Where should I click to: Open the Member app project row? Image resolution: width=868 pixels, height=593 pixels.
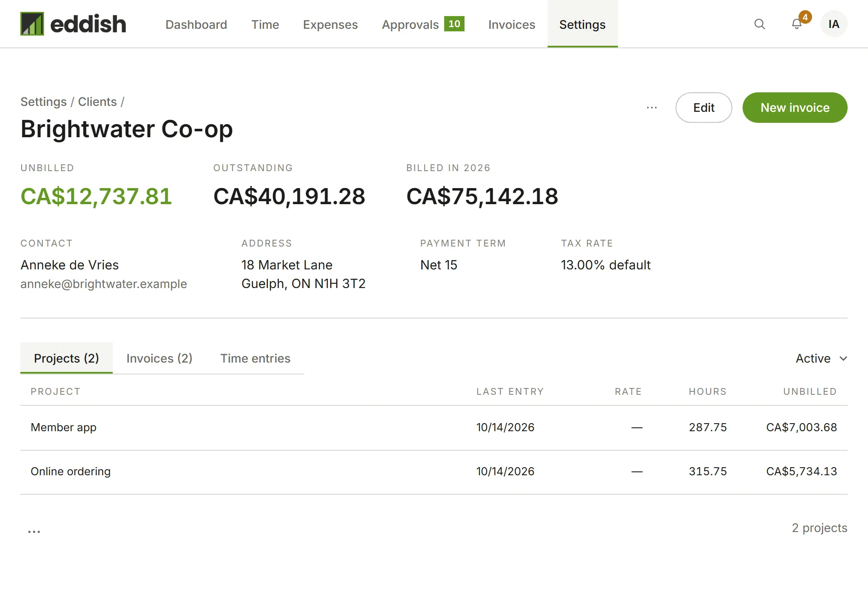click(434, 427)
